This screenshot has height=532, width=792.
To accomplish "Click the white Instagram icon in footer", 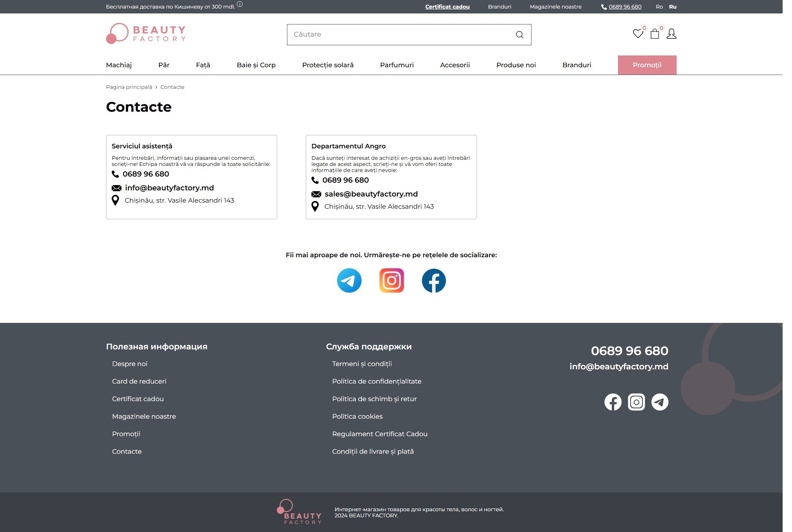I will 636,402.
